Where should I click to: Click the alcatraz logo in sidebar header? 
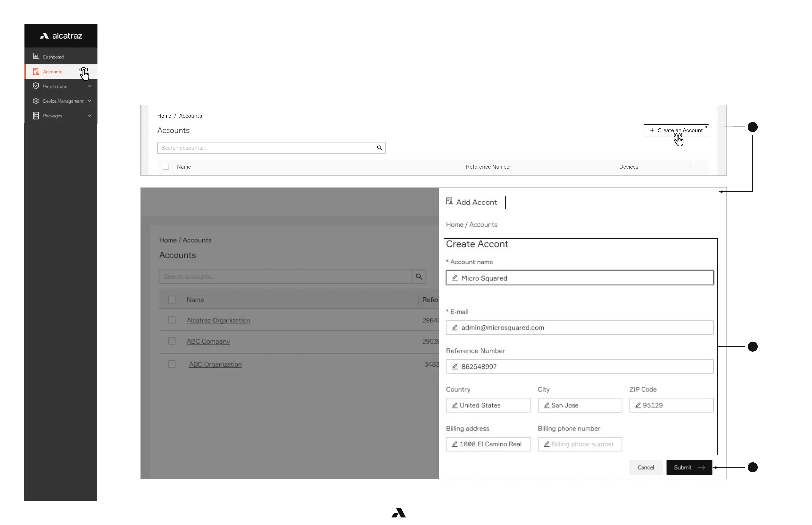pyautogui.click(x=61, y=36)
